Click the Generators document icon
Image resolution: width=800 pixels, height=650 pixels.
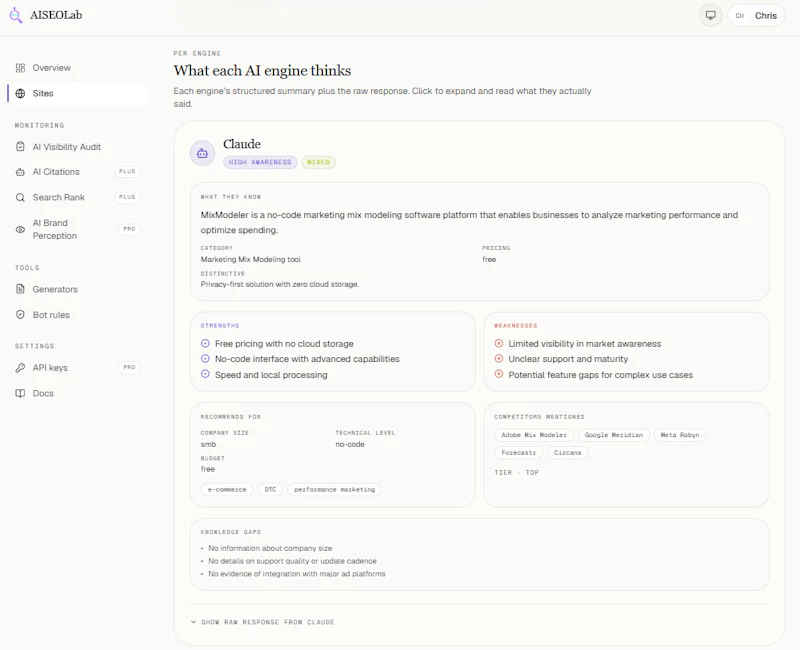(x=20, y=289)
